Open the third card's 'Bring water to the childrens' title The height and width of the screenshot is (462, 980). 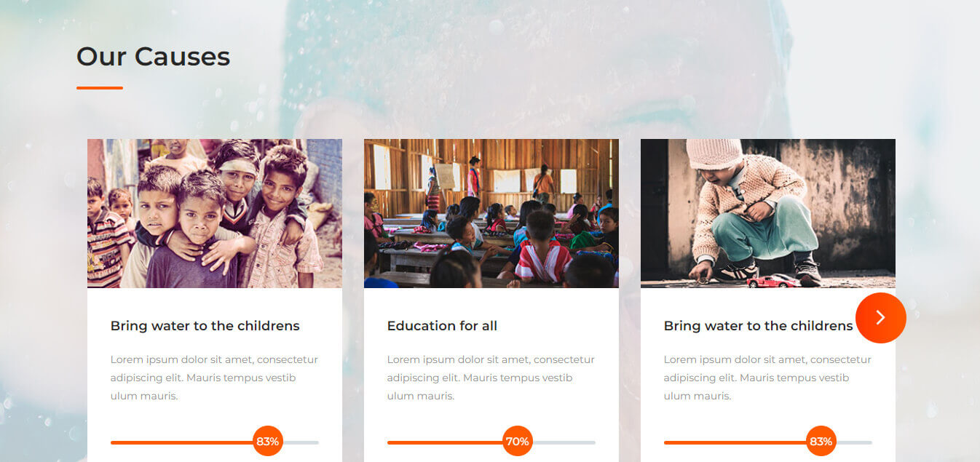pyautogui.click(x=758, y=326)
